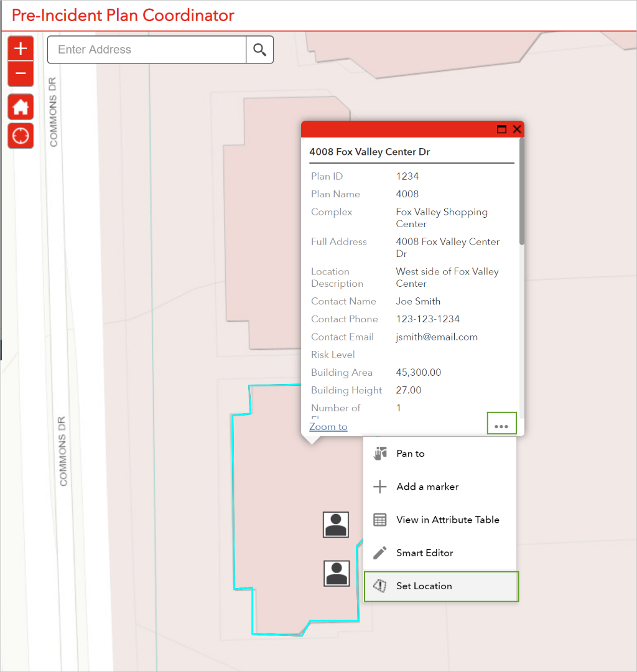Select Add a marker in the menu
Image resolution: width=637 pixels, height=672 pixels.
click(427, 487)
